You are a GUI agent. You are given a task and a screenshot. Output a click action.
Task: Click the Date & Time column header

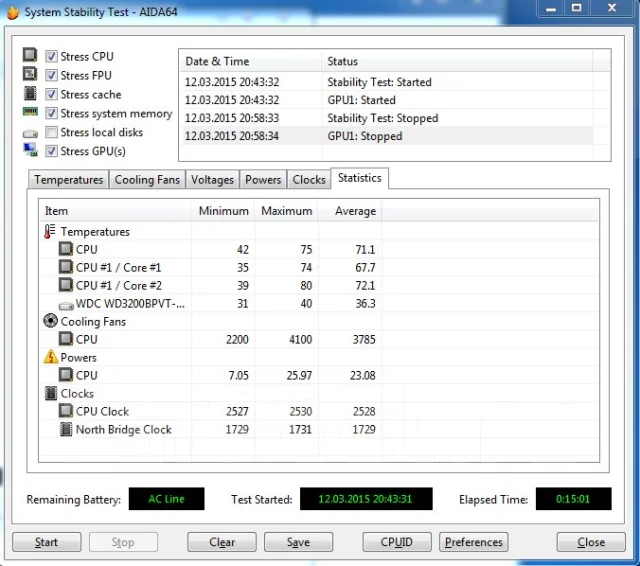[x=250, y=61]
